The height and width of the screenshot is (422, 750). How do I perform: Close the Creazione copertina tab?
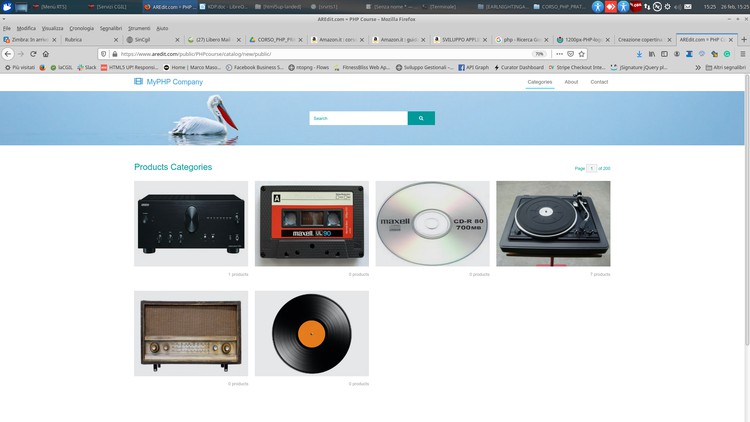tap(669, 40)
